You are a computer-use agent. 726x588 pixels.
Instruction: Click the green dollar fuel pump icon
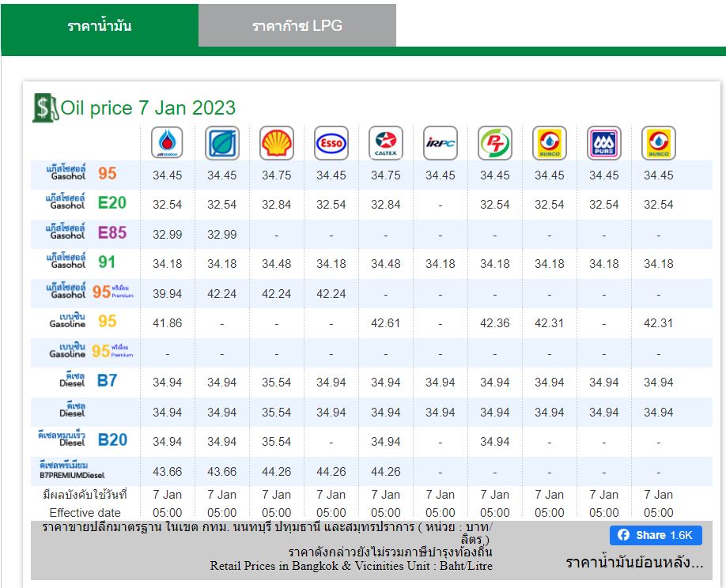tap(45, 107)
